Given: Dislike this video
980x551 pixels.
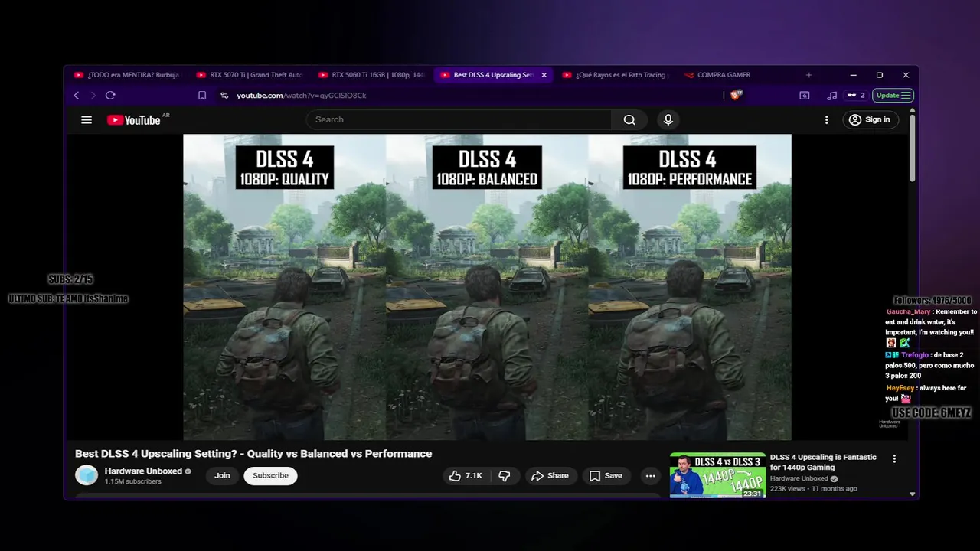Looking at the screenshot, I should point(505,475).
